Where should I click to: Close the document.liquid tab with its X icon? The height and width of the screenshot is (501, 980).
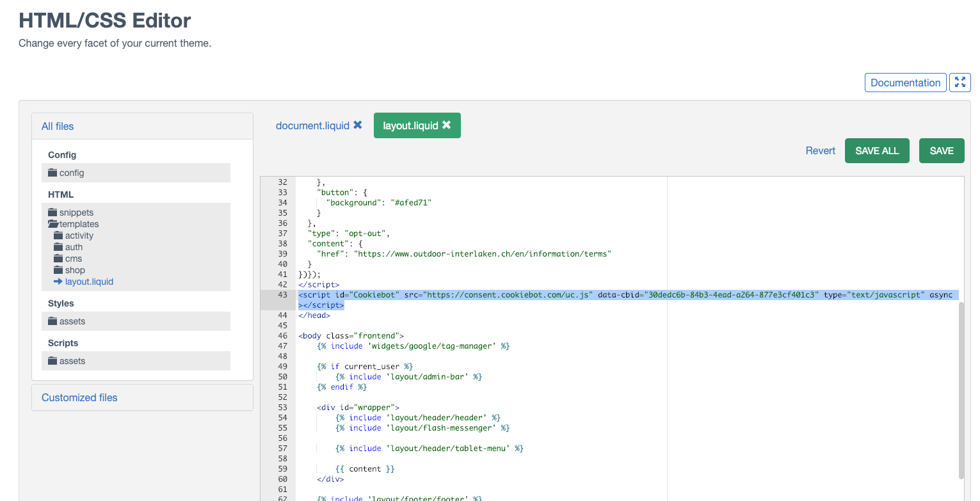pyautogui.click(x=358, y=125)
